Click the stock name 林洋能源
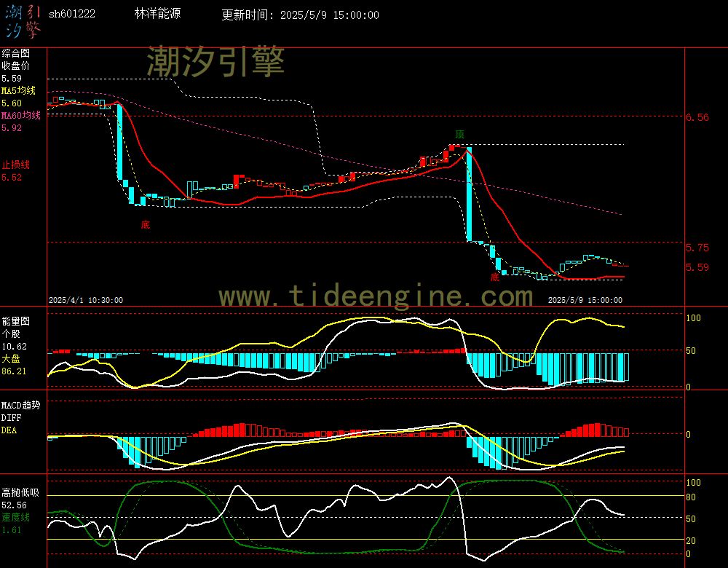Image resolution: width=728 pixels, height=568 pixels. [157, 13]
